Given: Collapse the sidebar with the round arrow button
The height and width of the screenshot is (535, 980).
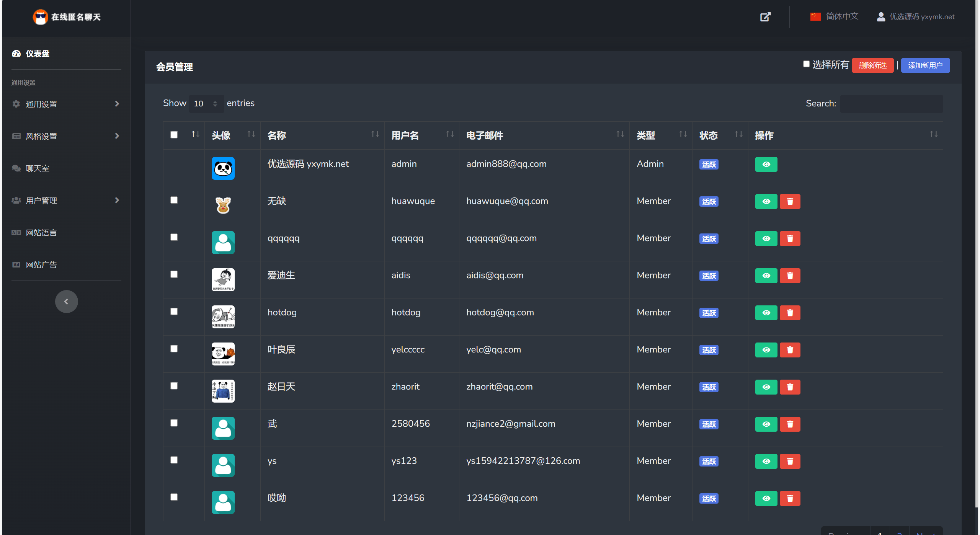Looking at the screenshot, I should tap(66, 302).
